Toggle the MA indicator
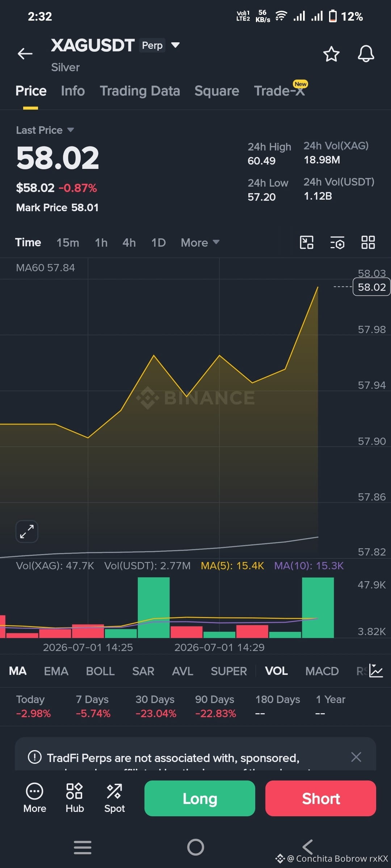Screen dimensions: 391x868 click(17, 671)
